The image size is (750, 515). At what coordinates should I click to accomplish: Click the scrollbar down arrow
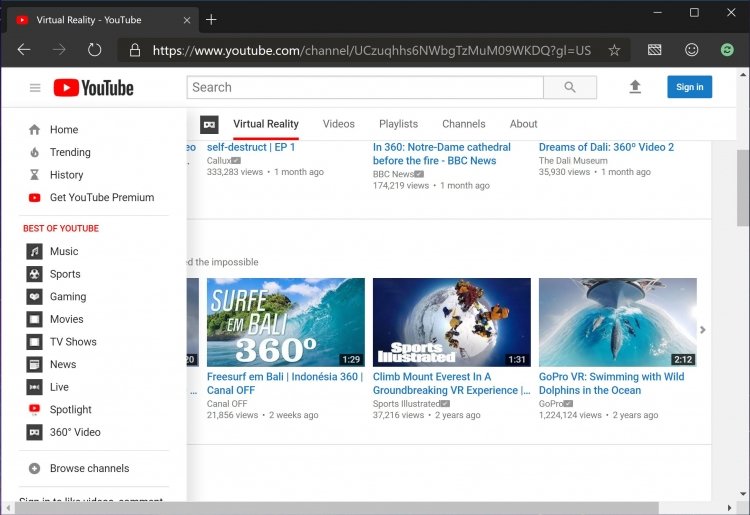tap(743, 493)
